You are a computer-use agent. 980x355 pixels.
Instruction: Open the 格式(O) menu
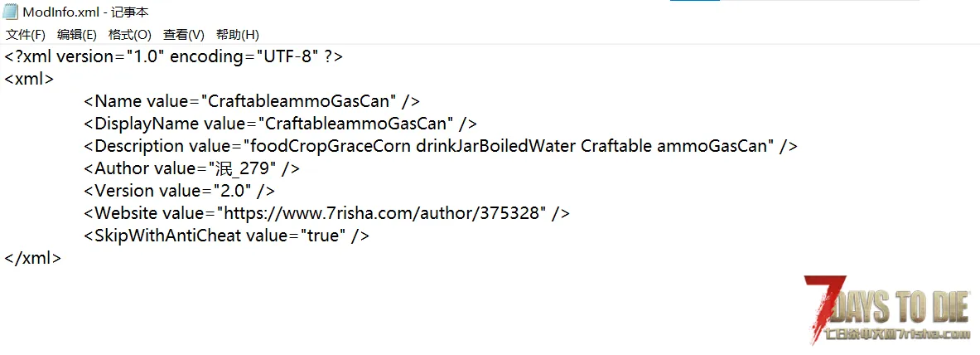point(130,35)
